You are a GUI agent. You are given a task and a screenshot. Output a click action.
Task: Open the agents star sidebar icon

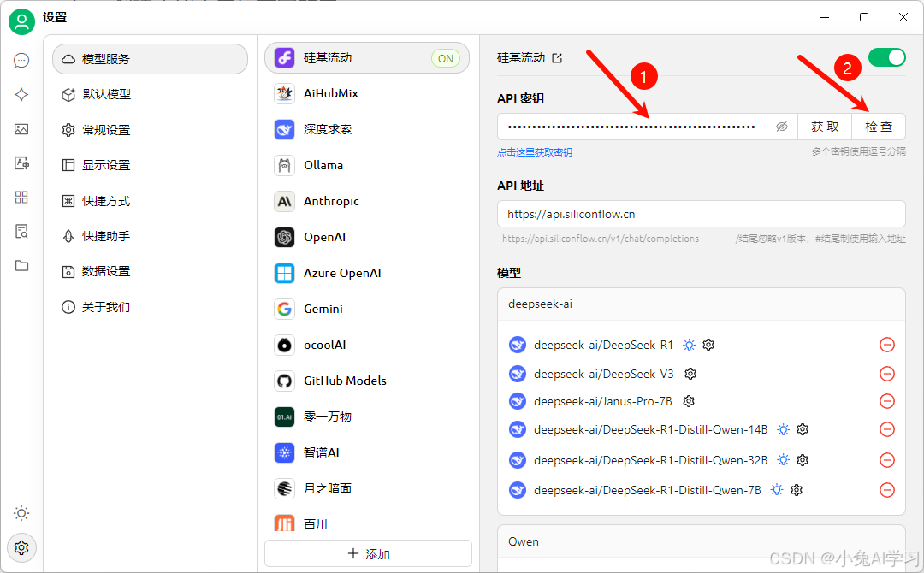[21, 94]
